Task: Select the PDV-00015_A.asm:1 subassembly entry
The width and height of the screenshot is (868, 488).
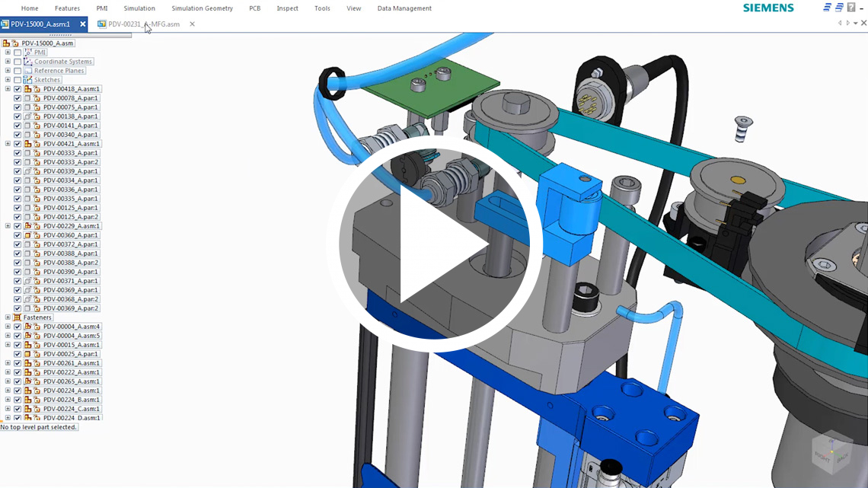Action: pos(71,345)
